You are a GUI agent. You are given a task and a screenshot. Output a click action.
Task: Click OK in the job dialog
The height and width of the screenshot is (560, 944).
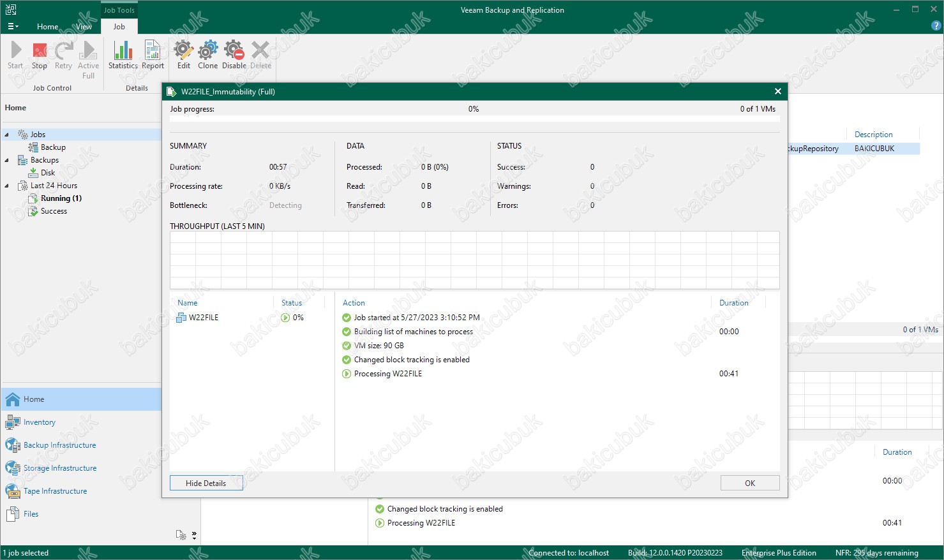coord(750,483)
